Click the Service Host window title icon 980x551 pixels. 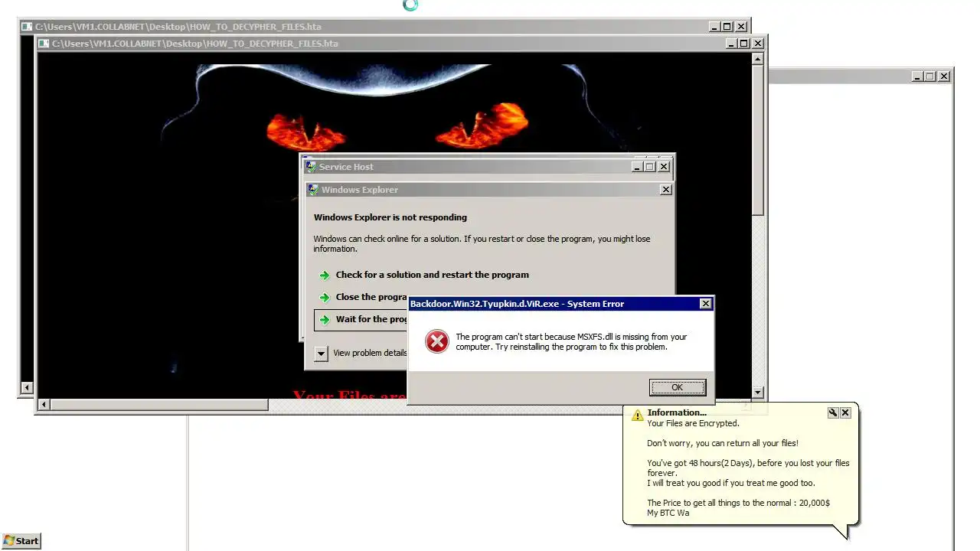tap(310, 166)
